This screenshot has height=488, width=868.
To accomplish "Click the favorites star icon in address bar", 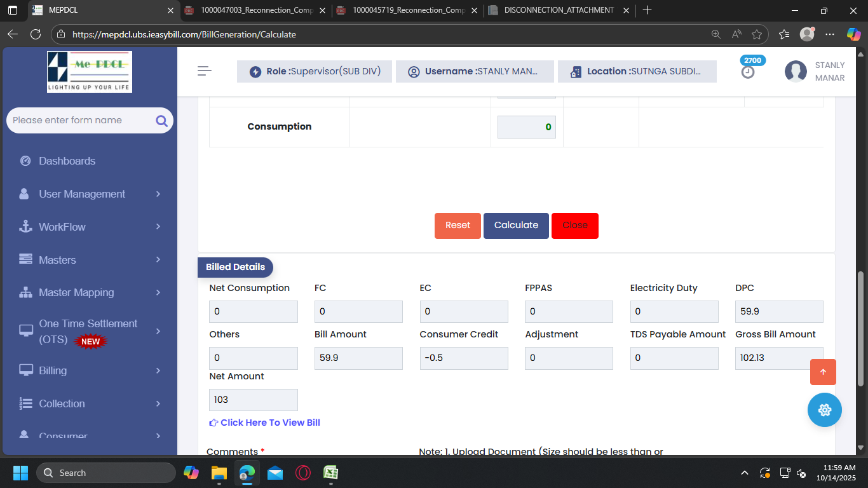I will click(757, 34).
